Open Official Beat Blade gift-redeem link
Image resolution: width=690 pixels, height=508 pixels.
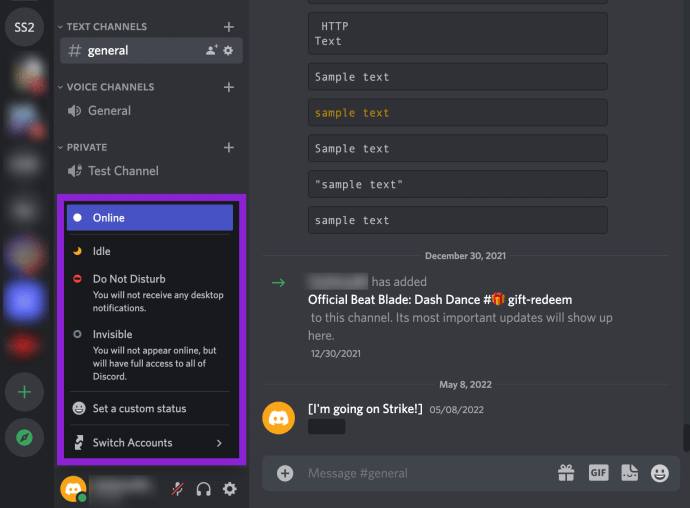click(440, 300)
